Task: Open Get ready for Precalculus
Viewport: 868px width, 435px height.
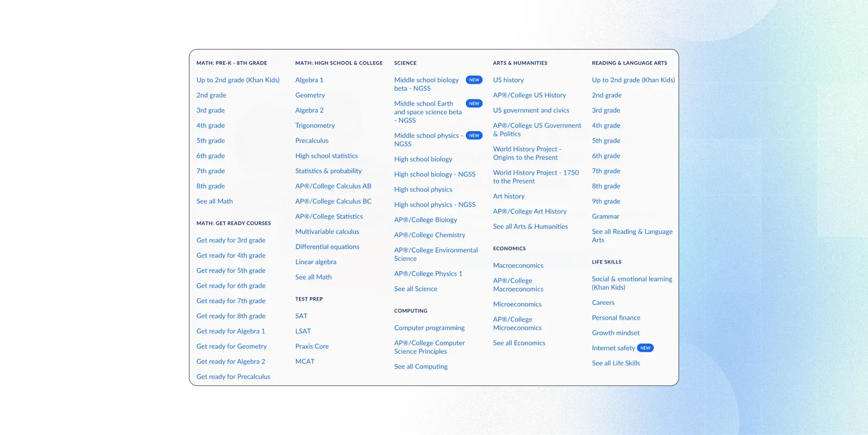Action: [233, 377]
